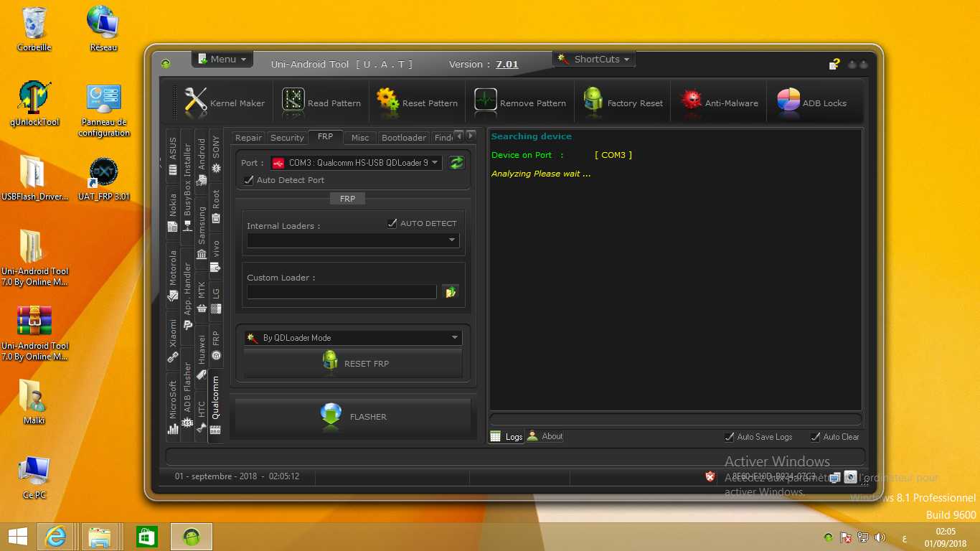Launch the Anti-Malware tool
980x551 pixels.
719,103
